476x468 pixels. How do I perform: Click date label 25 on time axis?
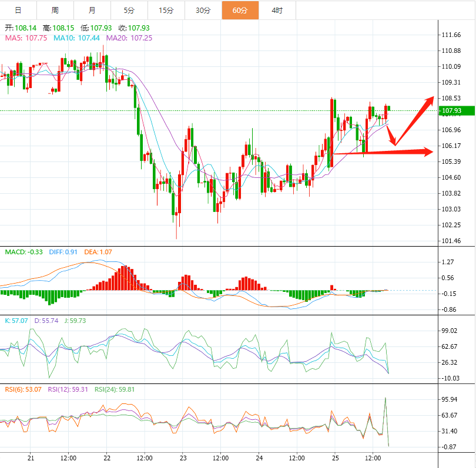[336, 458]
